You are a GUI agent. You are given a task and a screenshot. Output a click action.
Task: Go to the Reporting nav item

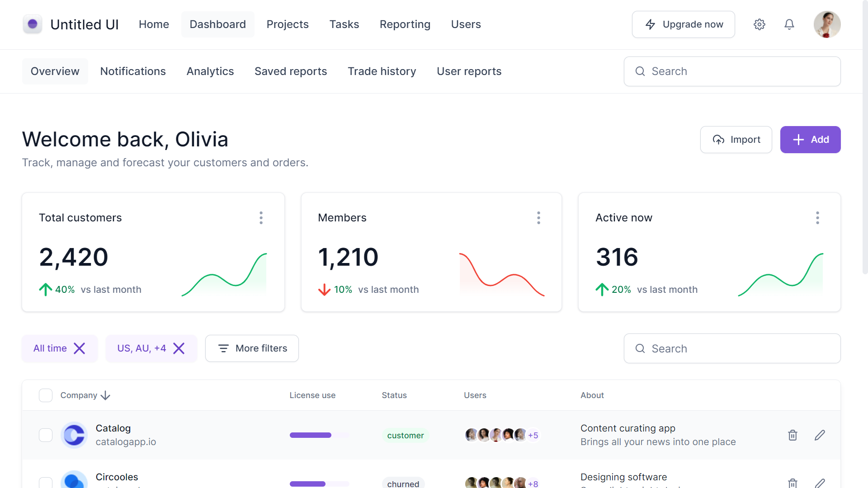coord(405,24)
